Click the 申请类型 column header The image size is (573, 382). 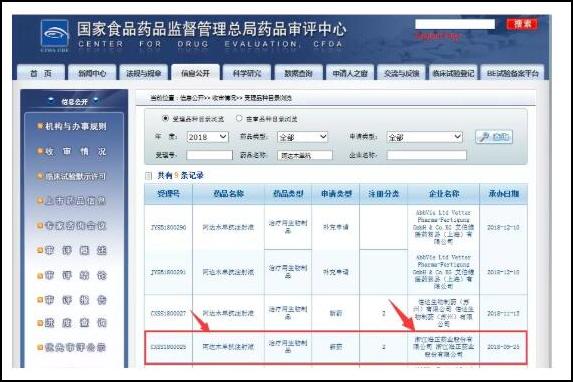(336, 194)
